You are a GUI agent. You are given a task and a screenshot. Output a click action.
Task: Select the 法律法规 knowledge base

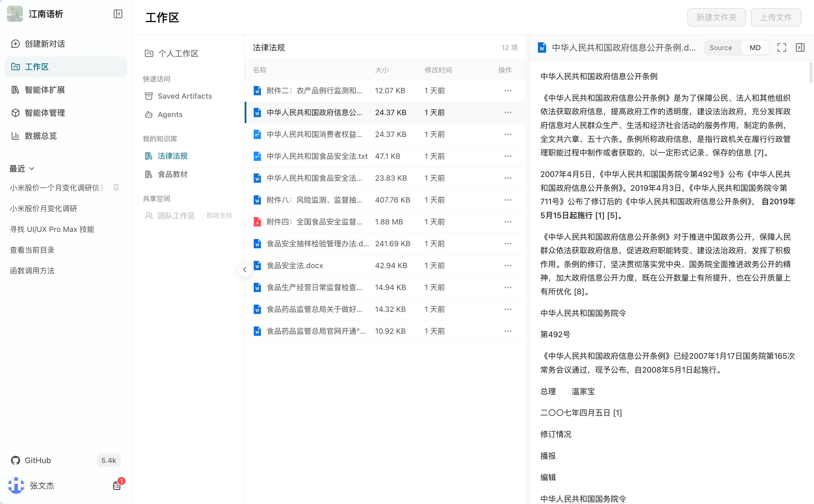tap(166, 156)
